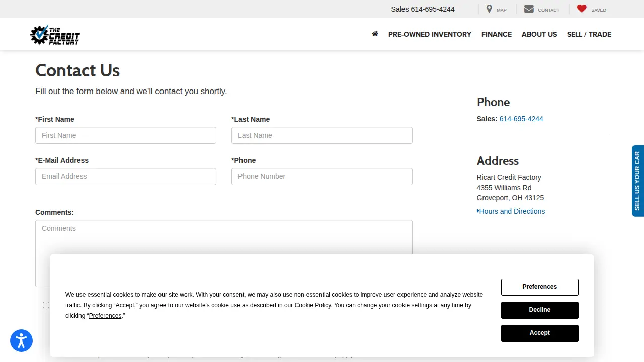The image size is (644, 362).
Task: Focus the Last Name field
Action: tap(322, 135)
